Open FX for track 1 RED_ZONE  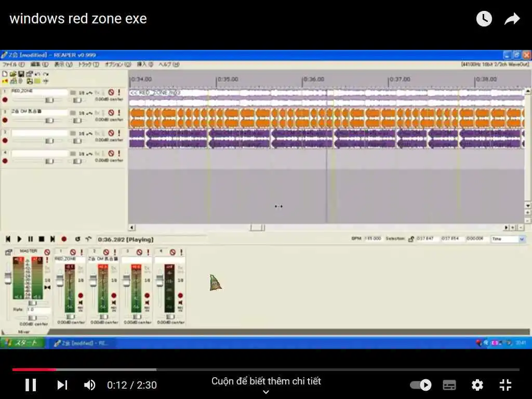[97, 92]
